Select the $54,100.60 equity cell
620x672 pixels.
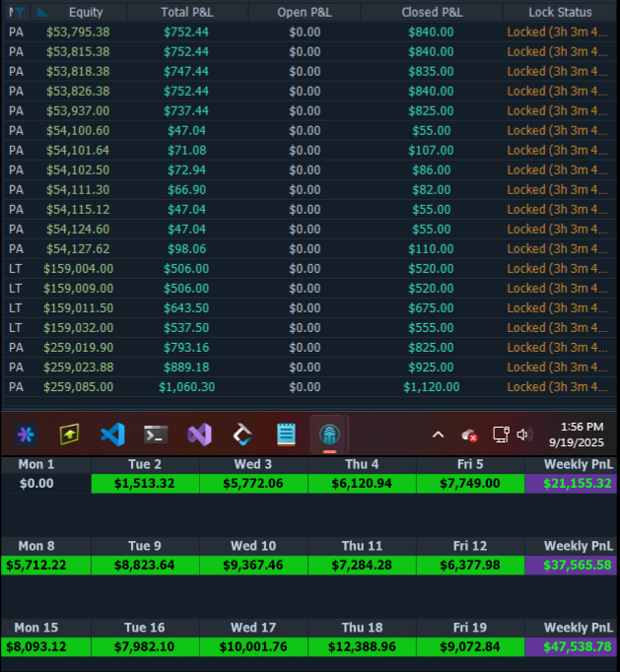tap(78, 131)
